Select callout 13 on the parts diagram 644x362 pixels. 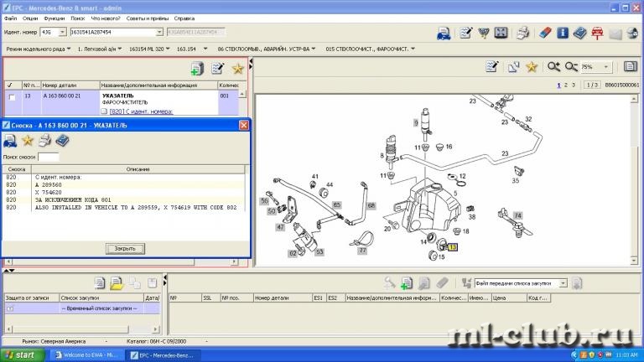[452, 247]
